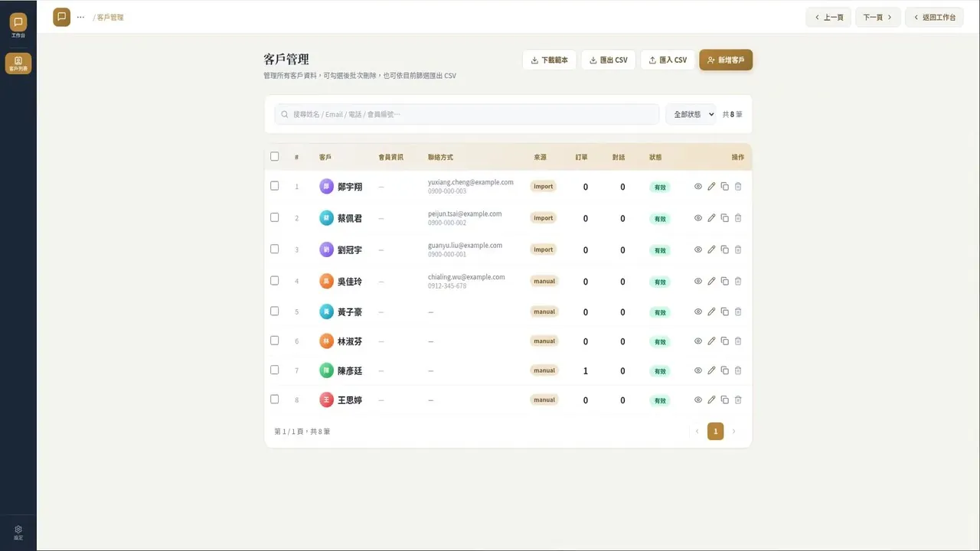Select pagination page 1 button
Viewport: 980px width, 551px height.
[x=715, y=432]
